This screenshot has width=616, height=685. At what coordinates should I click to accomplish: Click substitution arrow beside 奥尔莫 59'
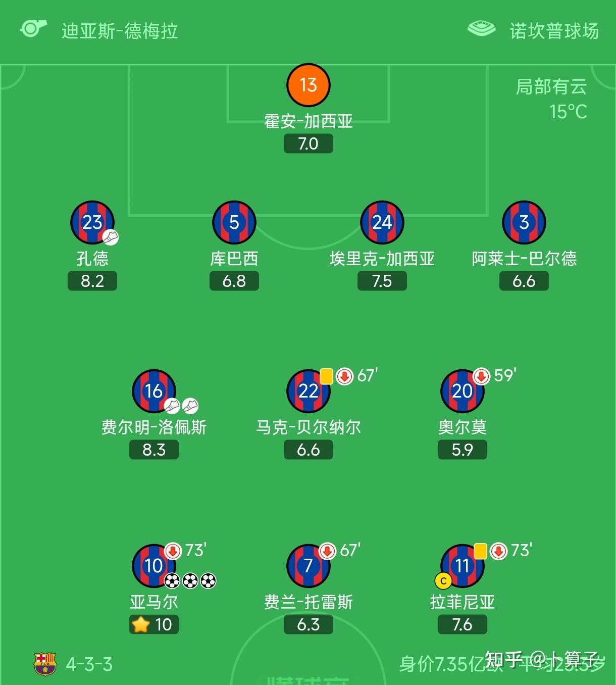481,376
